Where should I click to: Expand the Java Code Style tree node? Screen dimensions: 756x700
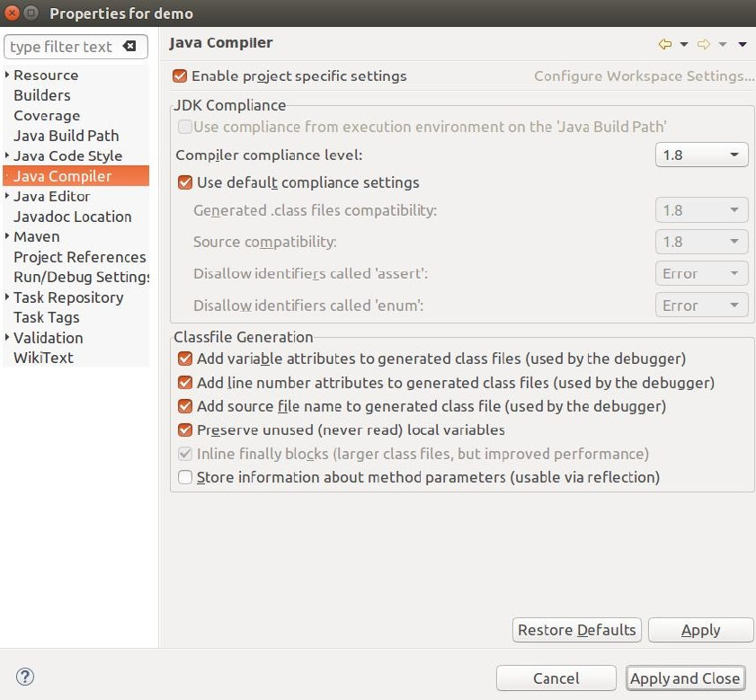8,156
